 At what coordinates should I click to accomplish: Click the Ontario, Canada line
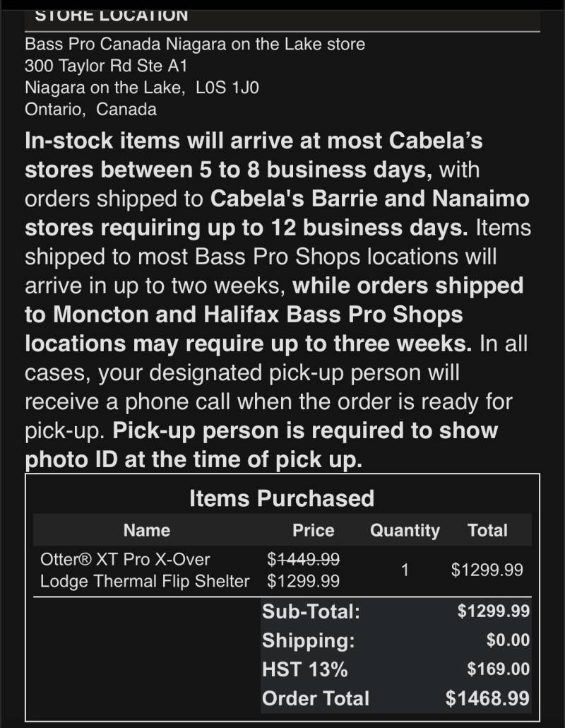tap(90, 110)
